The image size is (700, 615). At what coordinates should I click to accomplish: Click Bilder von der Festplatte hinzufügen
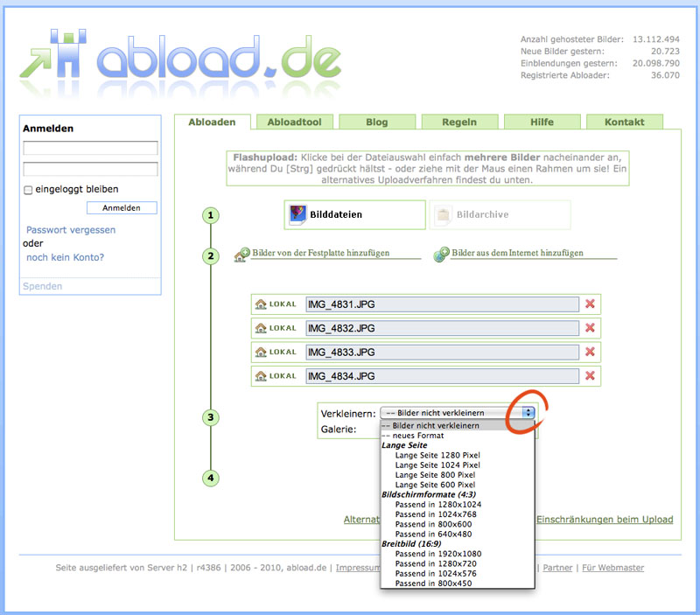click(x=320, y=253)
